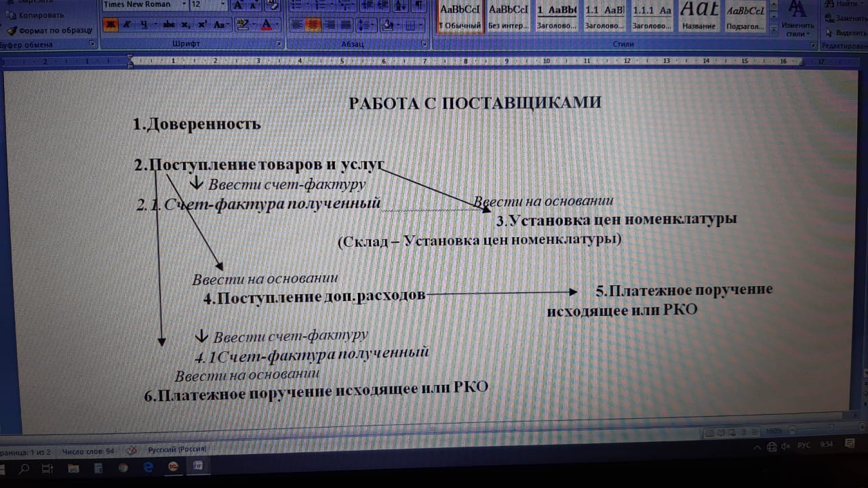Click Выделить in editing group
Viewport: 868px width, 488px height.
click(846, 32)
